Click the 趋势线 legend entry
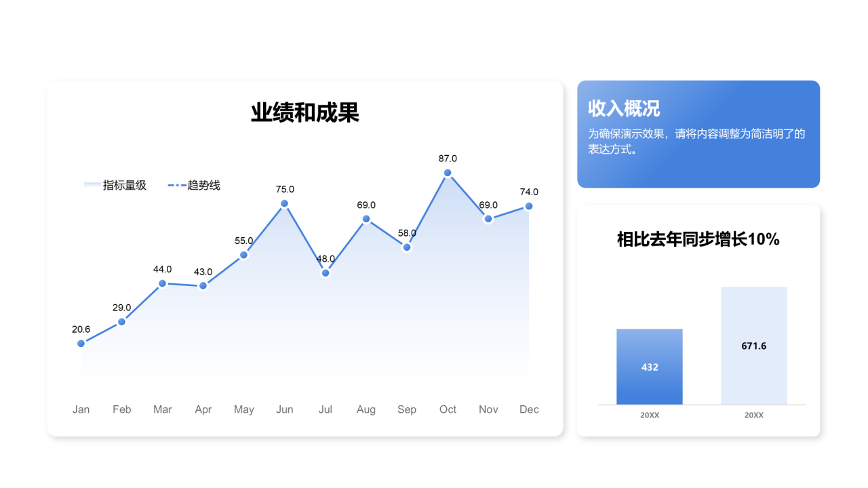Image resolution: width=868 pixels, height=488 pixels. tap(194, 185)
